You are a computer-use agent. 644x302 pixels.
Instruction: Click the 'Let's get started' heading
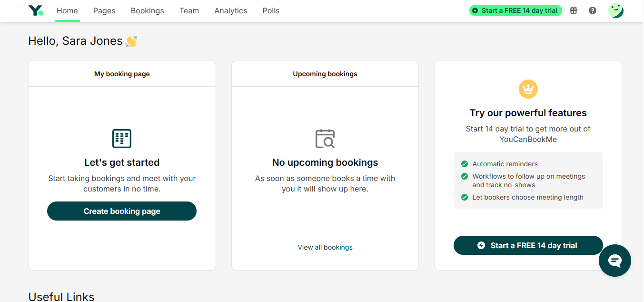[122, 162]
